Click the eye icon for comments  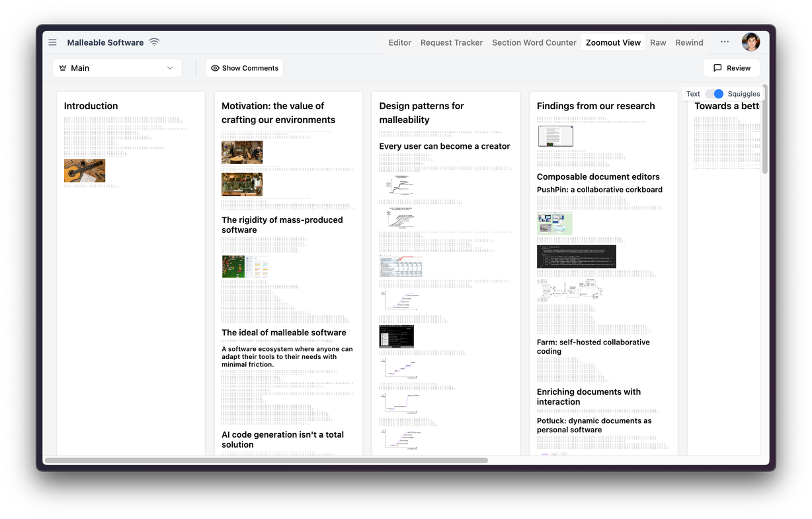click(x=215, y=68)
